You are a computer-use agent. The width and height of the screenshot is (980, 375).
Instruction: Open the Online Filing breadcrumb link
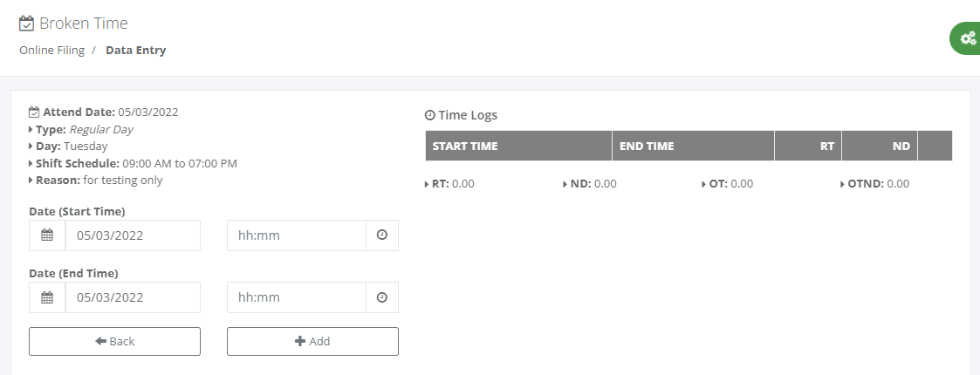(x=51, y=50)
